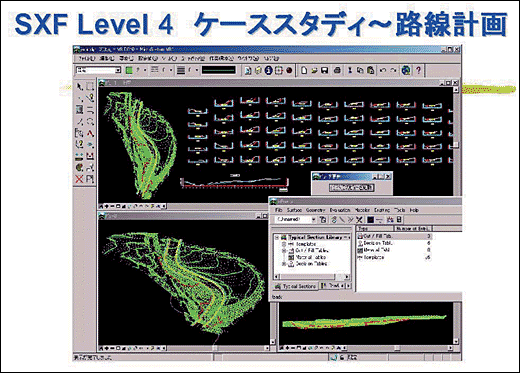
Task: Open the (Unnamed) surface dropdown
Action: coord(313,220)
